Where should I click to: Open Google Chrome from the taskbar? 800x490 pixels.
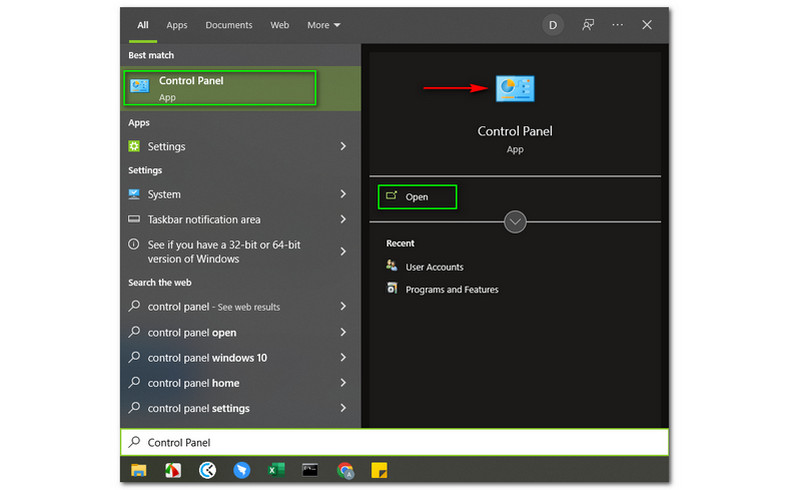click(x=345, y=469)
